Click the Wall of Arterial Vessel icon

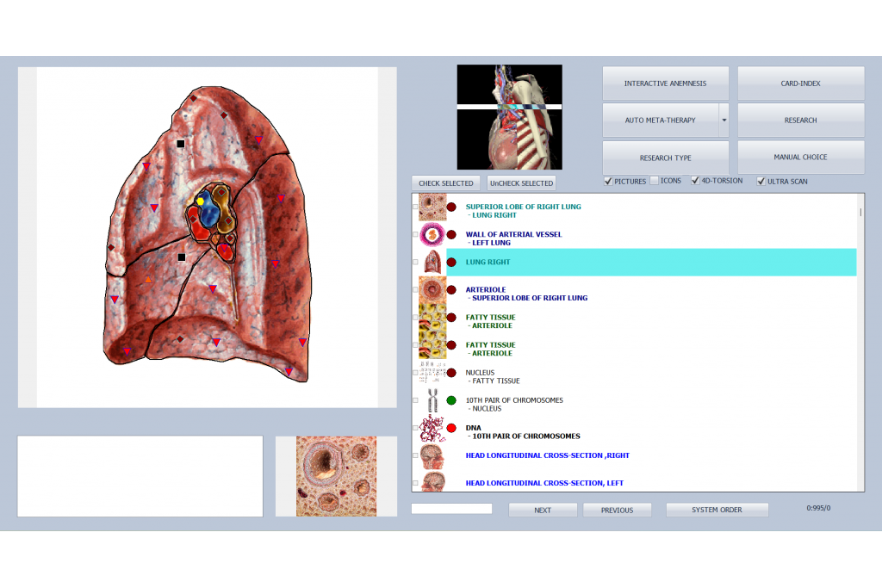(432, 235)
